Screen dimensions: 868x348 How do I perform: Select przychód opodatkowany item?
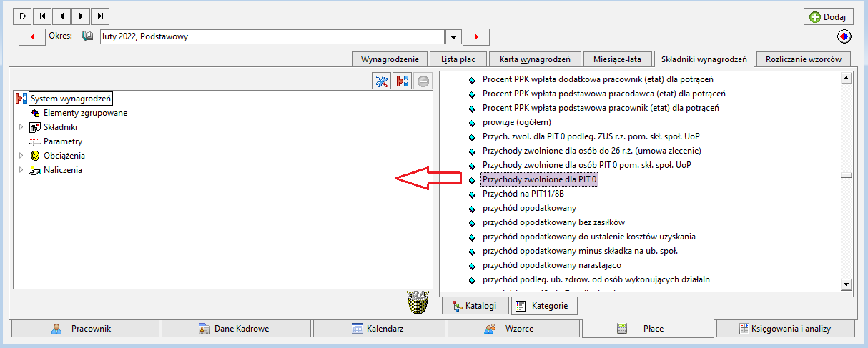click(x=529, y=208)
